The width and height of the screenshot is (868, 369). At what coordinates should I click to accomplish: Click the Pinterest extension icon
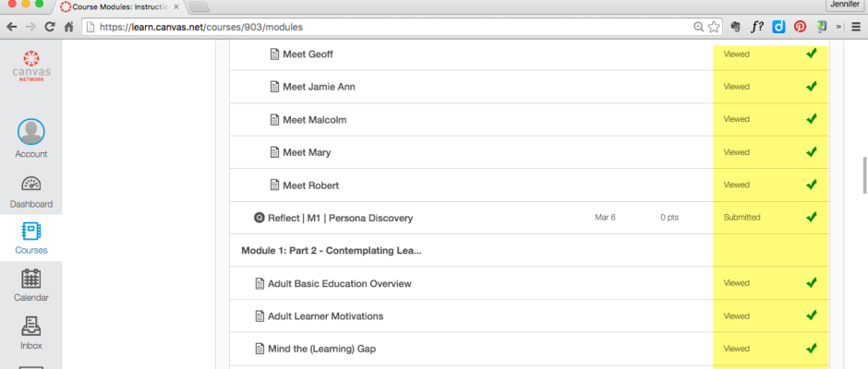click(x=800, y=28)
